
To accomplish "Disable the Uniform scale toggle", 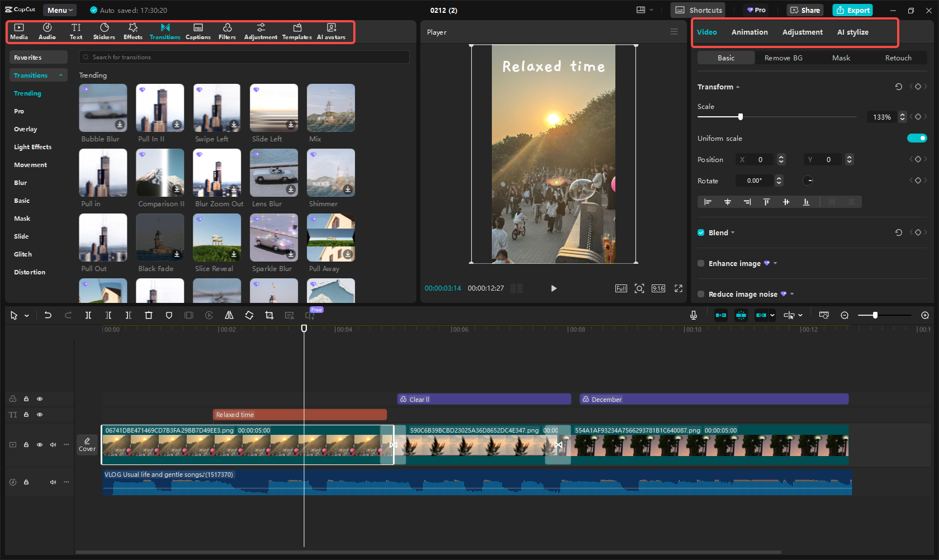I will 917,137.
